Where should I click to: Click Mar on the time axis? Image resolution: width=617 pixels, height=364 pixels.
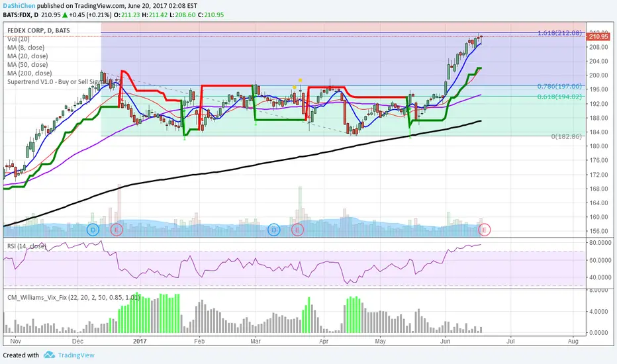[x=256, y=341]
